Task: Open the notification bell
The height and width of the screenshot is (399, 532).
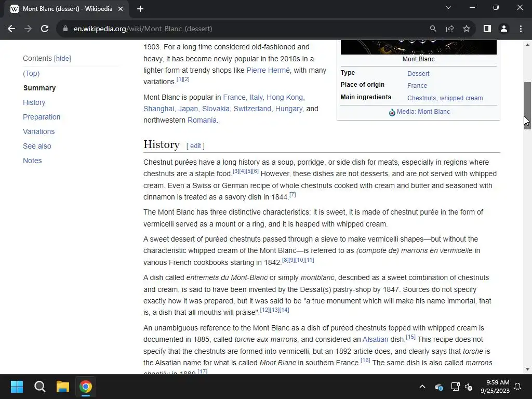Action: coord(518,387)
